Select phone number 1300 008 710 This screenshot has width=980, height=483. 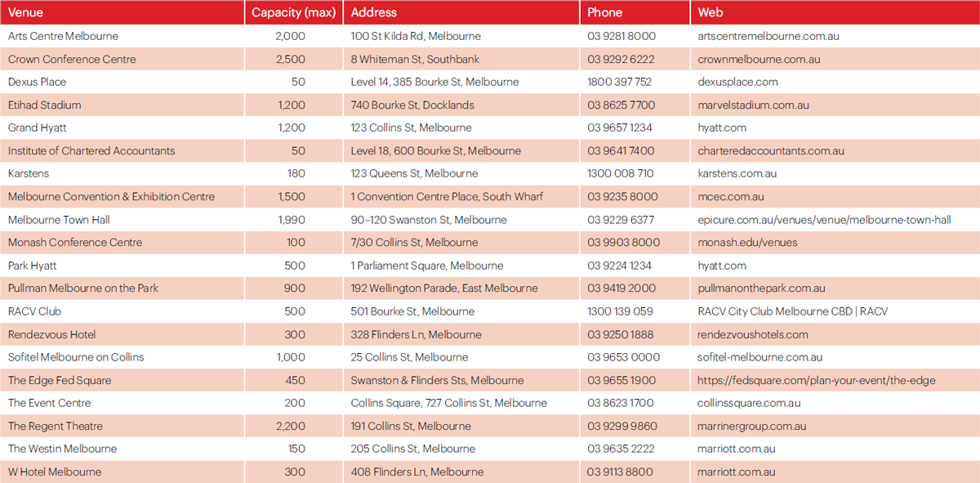tap(621, 173)
